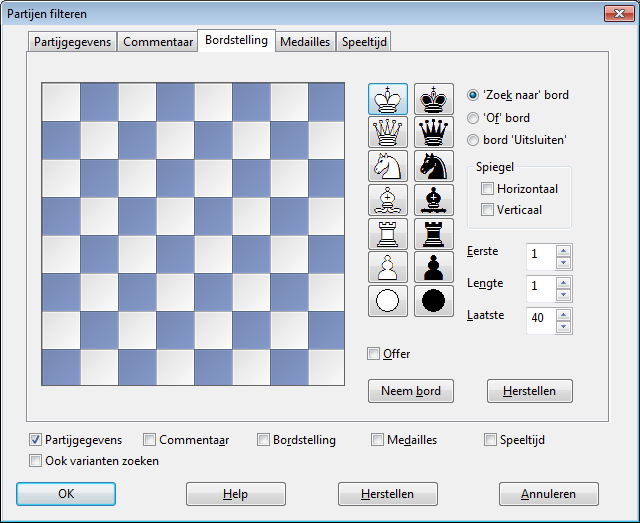Image resolution: width=640 pixels, height=523 pixels.
Task: Select the white circle marker
Action: coord(387,300)
